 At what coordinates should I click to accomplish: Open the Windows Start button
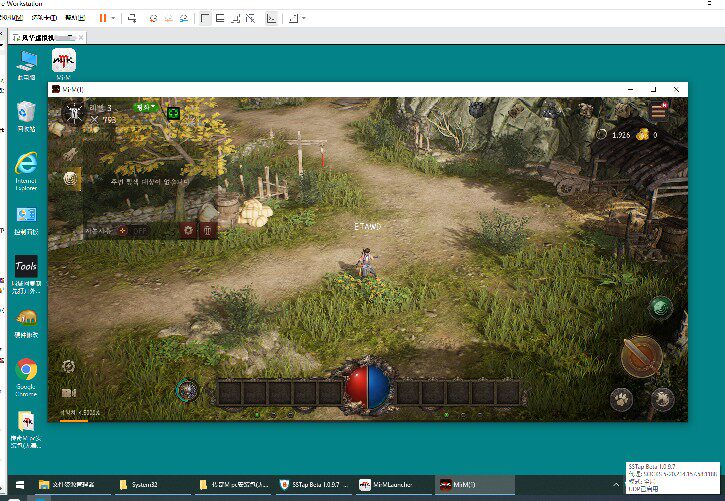pos(19,484)
